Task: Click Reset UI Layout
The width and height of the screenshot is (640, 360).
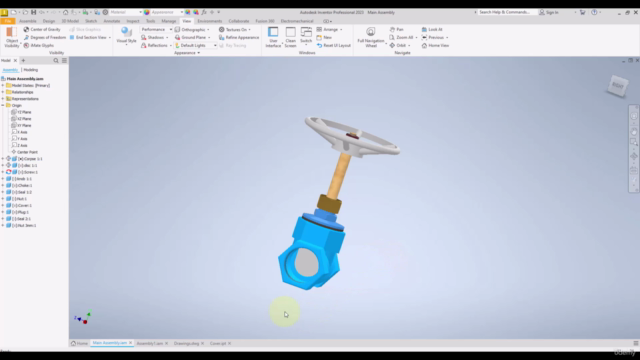Action: pos(333,45)
